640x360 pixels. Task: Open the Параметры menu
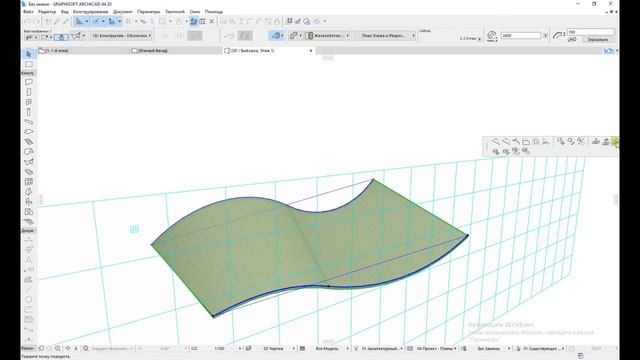149,12
